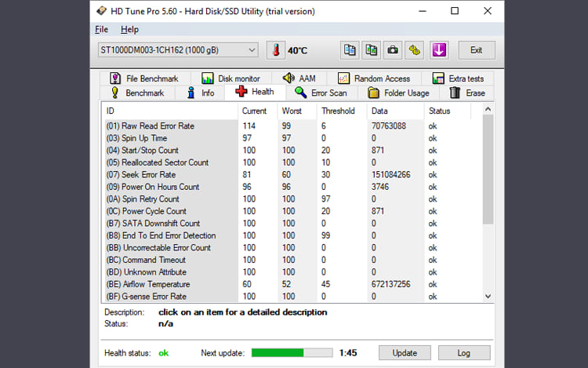
Task: Click the Status column header
Action: coord(448,111)
